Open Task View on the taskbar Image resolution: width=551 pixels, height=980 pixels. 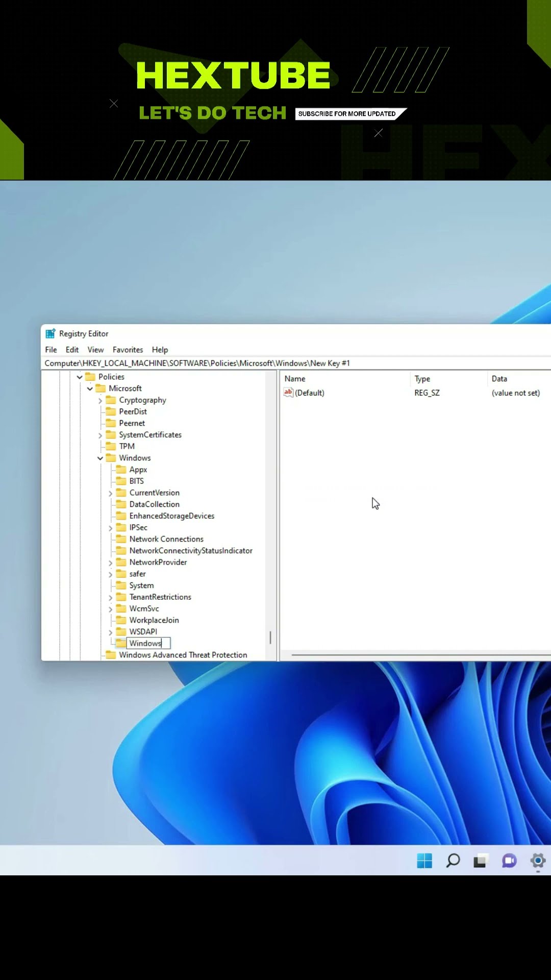click(480, 861)
